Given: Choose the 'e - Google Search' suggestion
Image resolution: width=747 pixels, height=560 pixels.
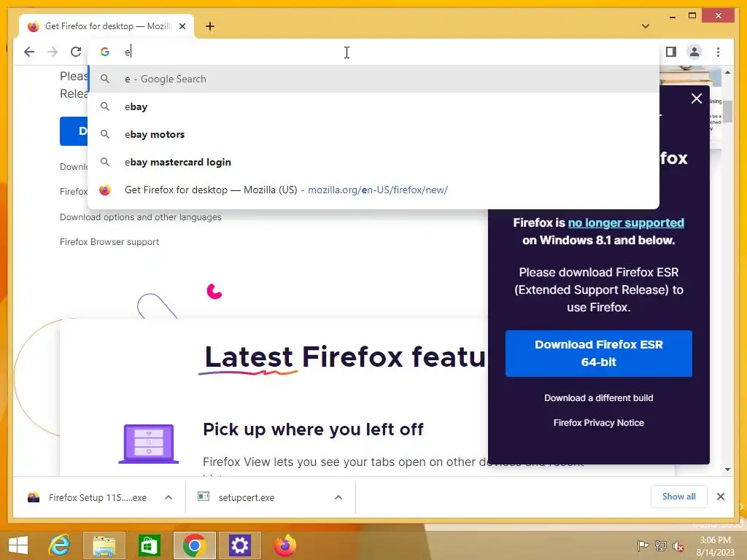Looking at the screenshot, I should pyautogui.click(x=373, y=79).
